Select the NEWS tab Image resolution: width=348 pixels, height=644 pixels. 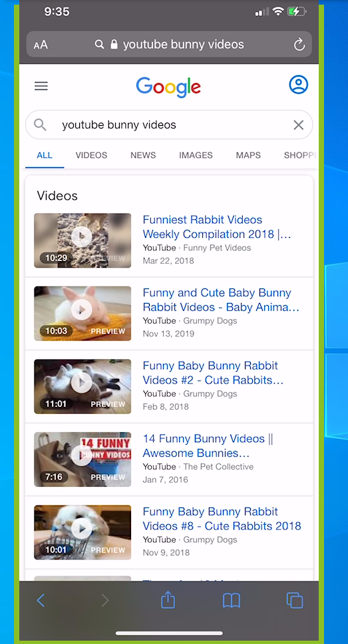click(x=143, y=155)
